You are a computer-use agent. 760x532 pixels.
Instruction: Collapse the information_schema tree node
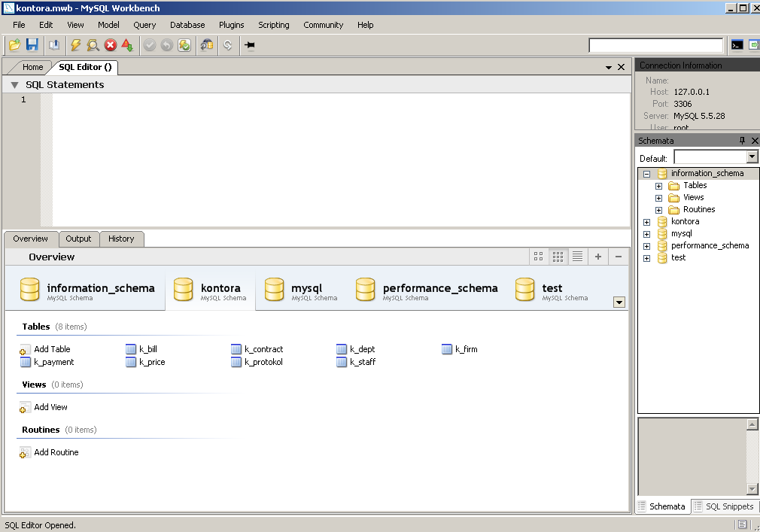(x=646, y=174)
